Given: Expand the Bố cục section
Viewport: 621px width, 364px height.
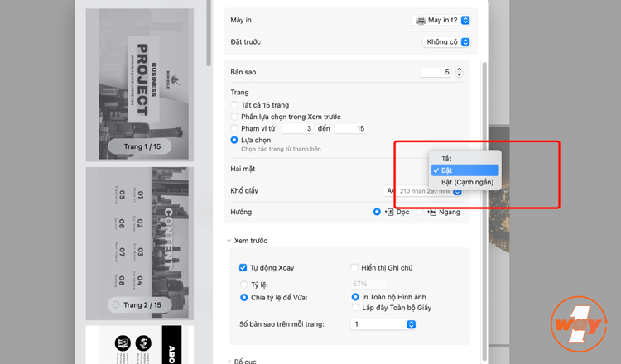Looking at the screenshot, I should click(229, 362).
